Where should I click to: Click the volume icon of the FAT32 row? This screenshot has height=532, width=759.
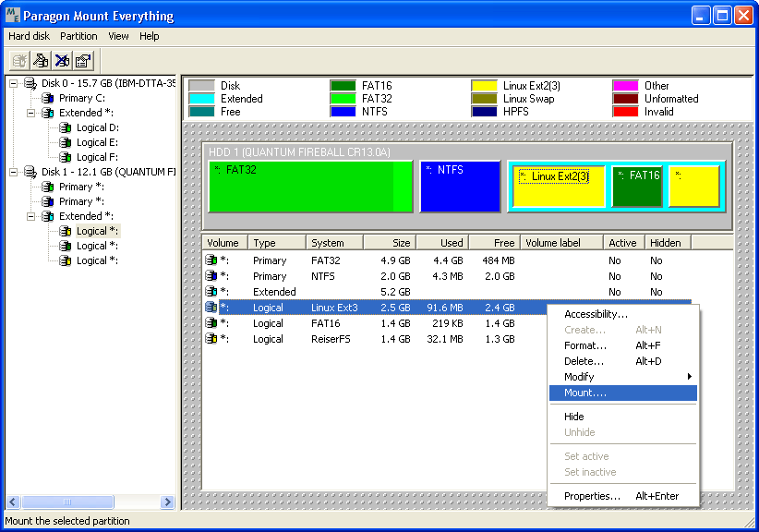(x=211, y=260)
